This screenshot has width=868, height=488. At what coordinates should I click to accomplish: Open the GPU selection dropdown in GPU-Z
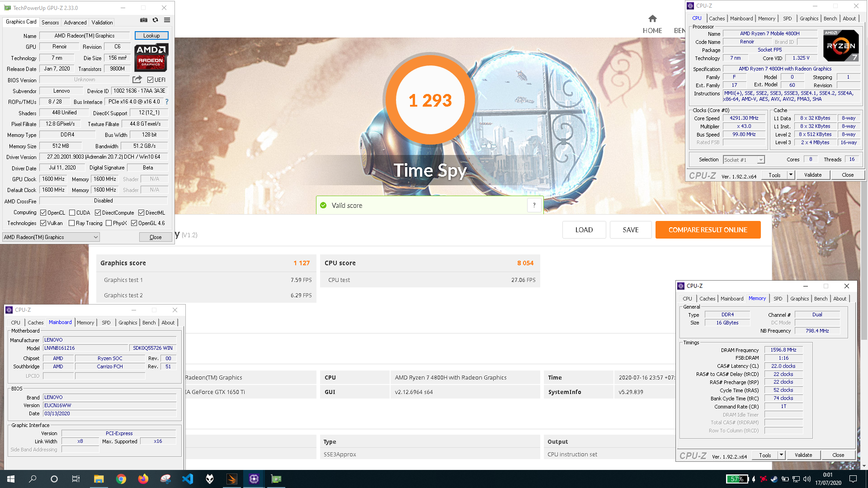click(x=51, y=237)
